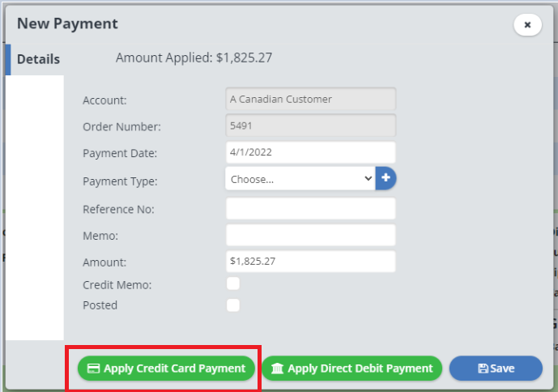Click the floppy disk icon on Save
Image resolution: width=558 pixels, height=392 pixels.
483,369
